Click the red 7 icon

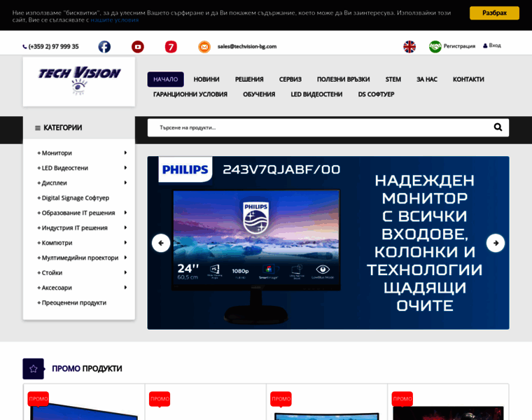[171, 46]
